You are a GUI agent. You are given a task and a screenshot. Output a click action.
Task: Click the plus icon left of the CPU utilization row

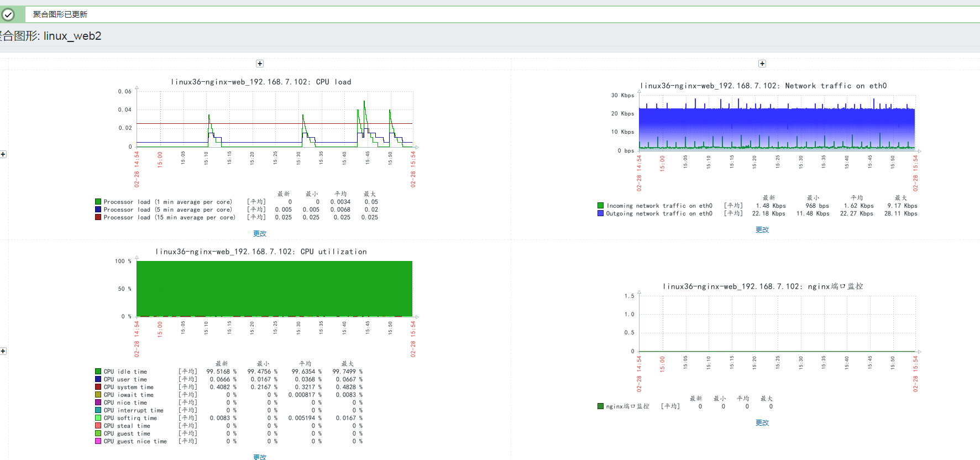click(x=3, y=351)
